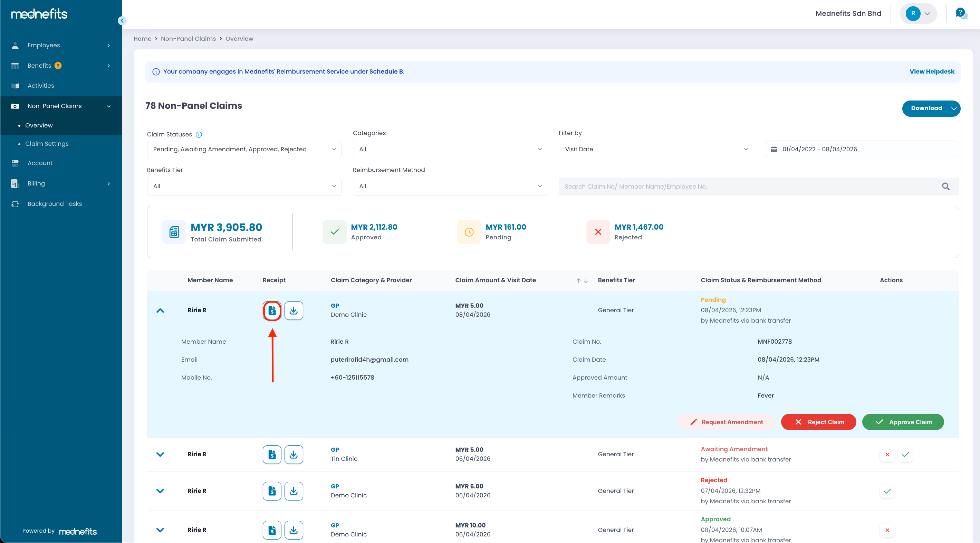Go to Claim Settings in sidebar
The width and height of the screenshot is (980, 543).
coord(47,143)
